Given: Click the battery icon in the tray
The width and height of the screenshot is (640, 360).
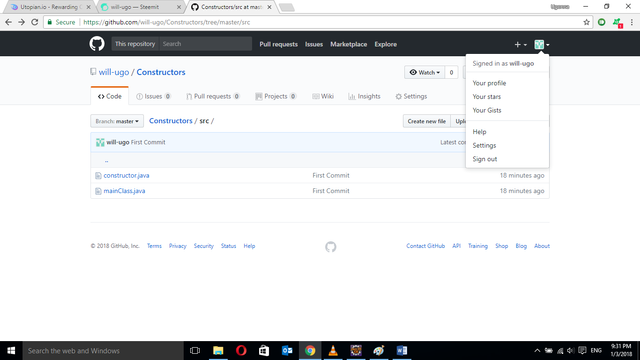Looking at the screenshot, I should (549, 351).
